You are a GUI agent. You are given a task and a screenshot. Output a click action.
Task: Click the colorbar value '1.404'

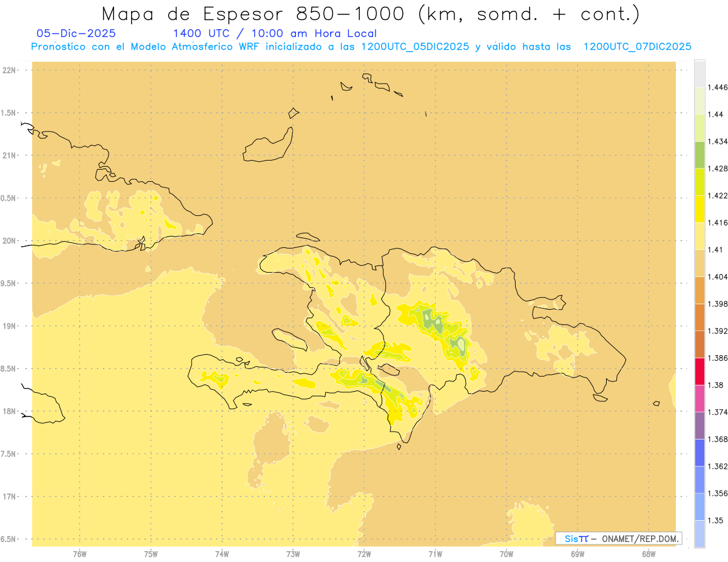[717, 276]
